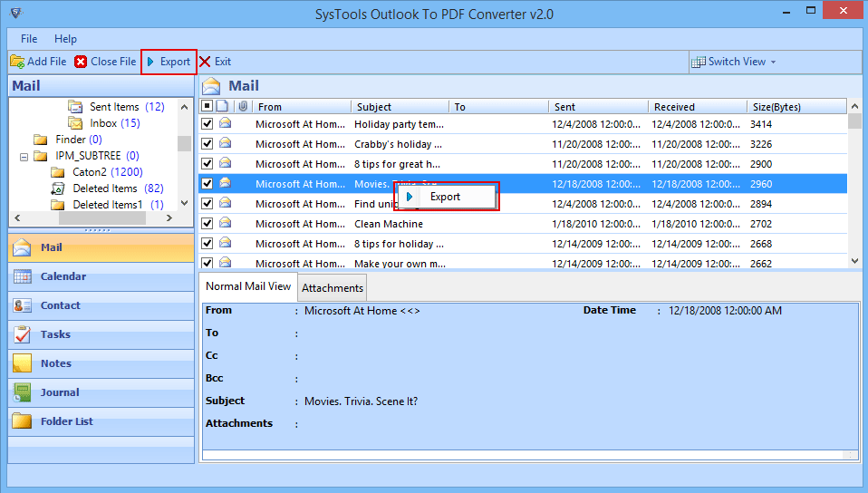Open the File menu

click(29, 39)
